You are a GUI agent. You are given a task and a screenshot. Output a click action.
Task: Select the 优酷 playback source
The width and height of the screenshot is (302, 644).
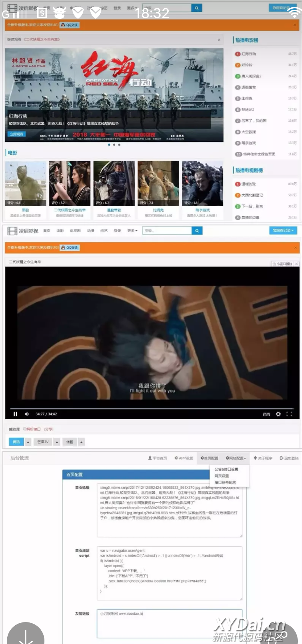point(70,442)
